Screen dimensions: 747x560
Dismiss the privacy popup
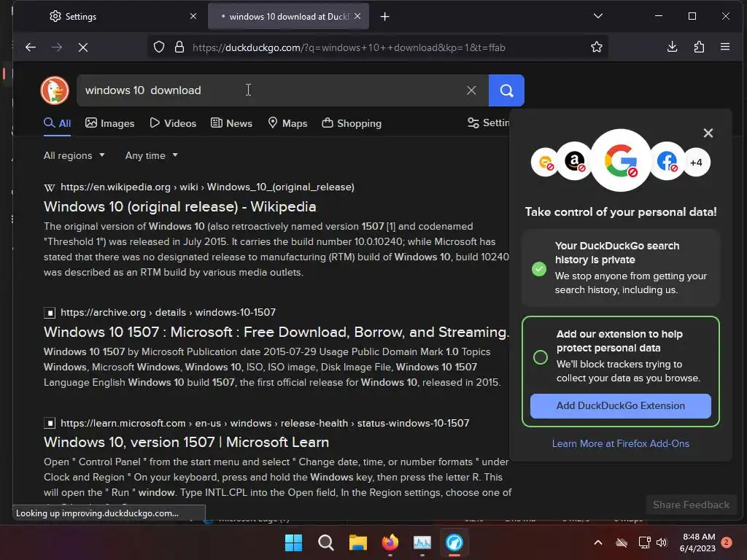[708, 133]
